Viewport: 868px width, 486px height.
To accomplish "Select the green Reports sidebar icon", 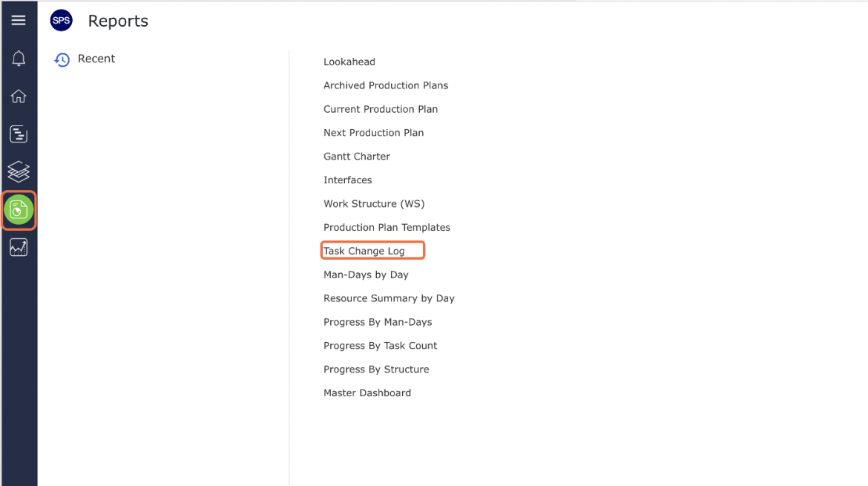I will coord(19,210).
